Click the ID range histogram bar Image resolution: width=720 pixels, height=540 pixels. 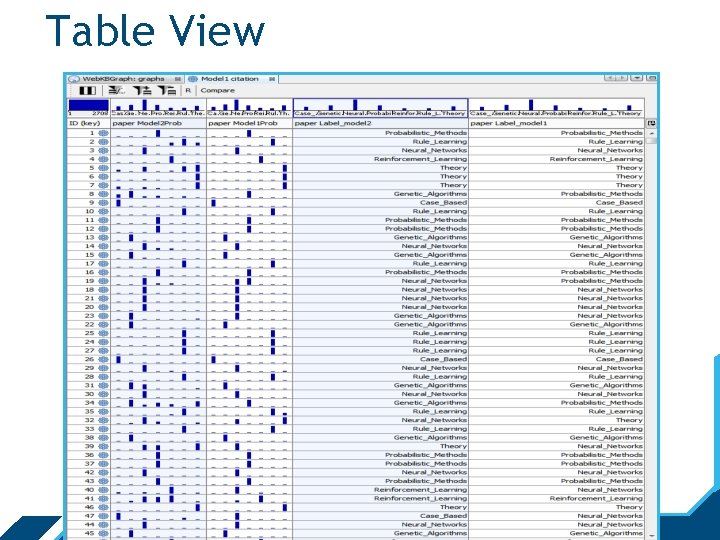[x=89, y=105]
